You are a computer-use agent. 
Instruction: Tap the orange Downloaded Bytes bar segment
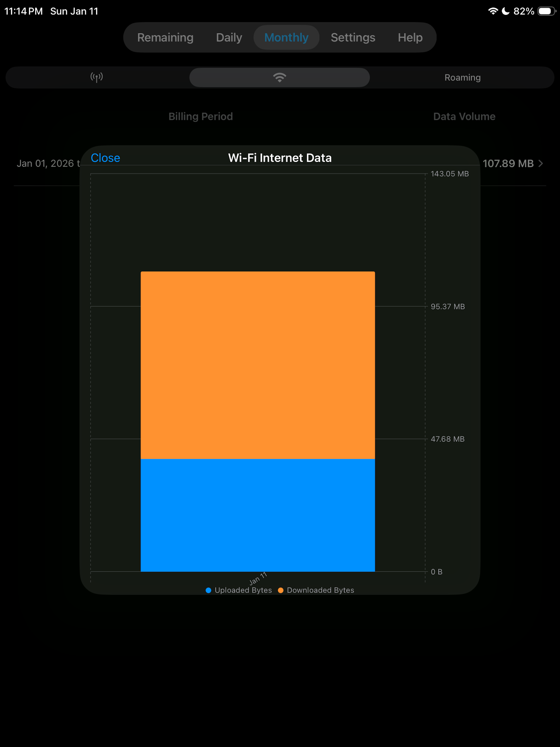coord(257,365)
